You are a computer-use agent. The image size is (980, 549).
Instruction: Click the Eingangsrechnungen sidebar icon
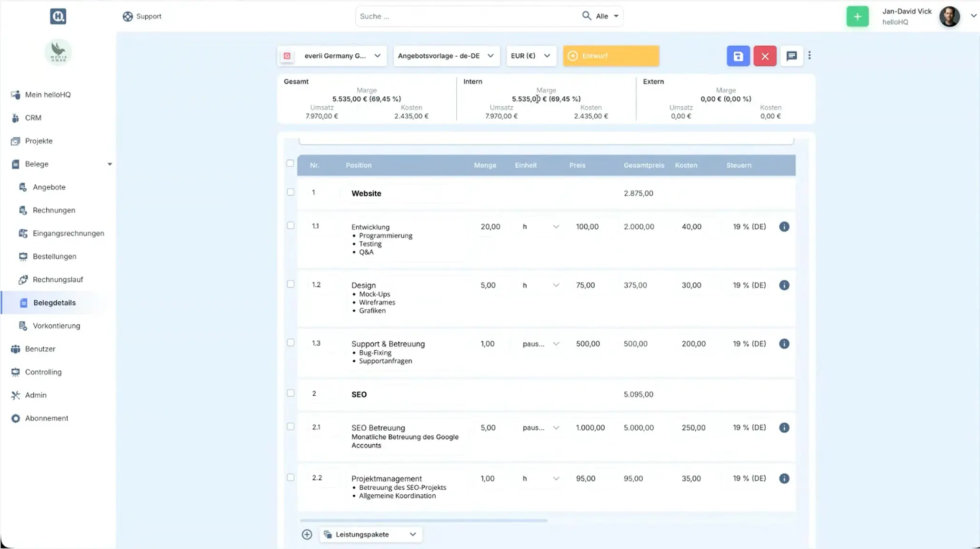(x=23, y=234)
